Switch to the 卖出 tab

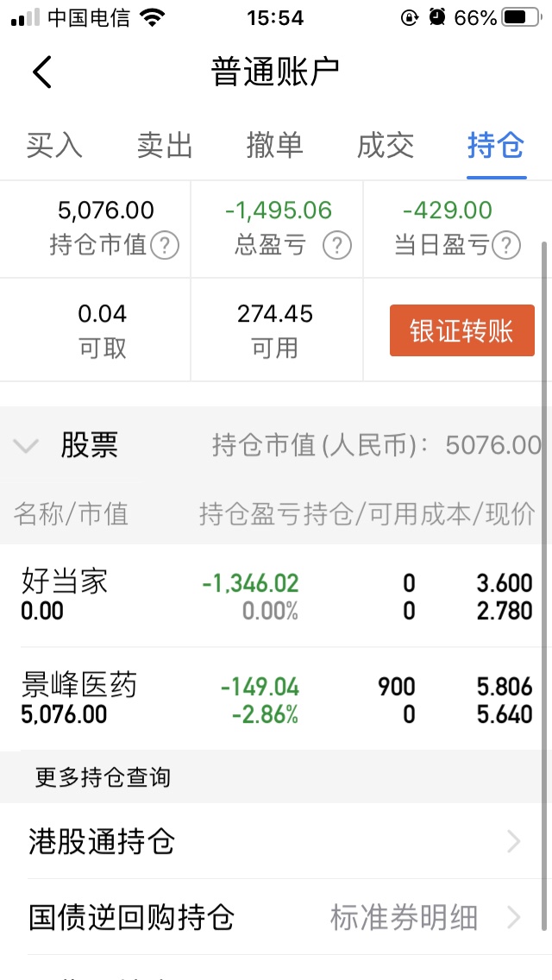(x=165, y=146)
